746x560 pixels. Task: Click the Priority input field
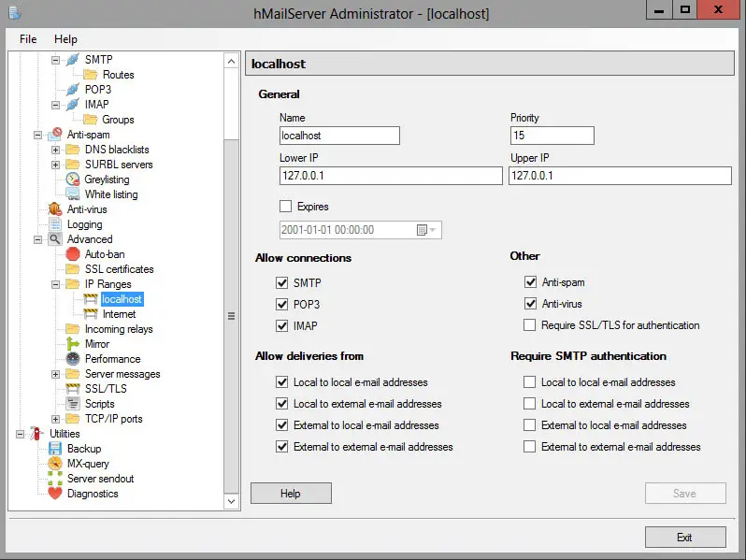[552, 136]
